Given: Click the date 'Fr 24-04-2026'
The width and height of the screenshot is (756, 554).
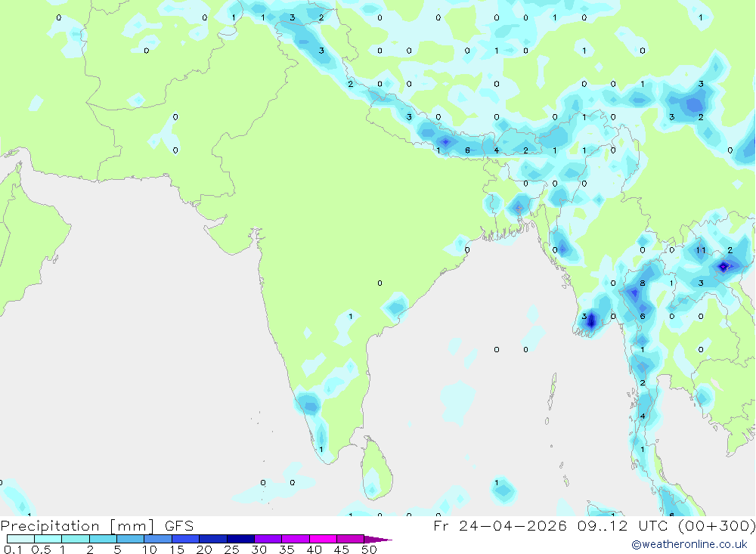Looking at the screenshot, I should click(x=500, y=525).
